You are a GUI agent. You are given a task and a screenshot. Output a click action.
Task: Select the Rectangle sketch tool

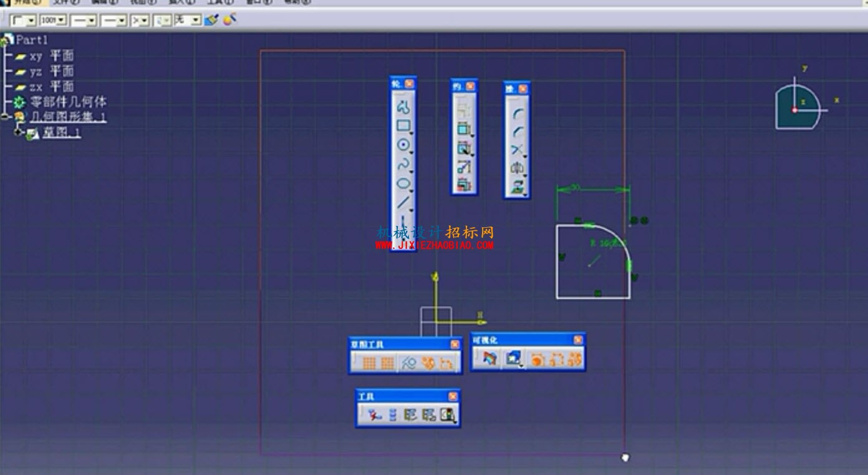pyautogui.click(x=403, y=125)
